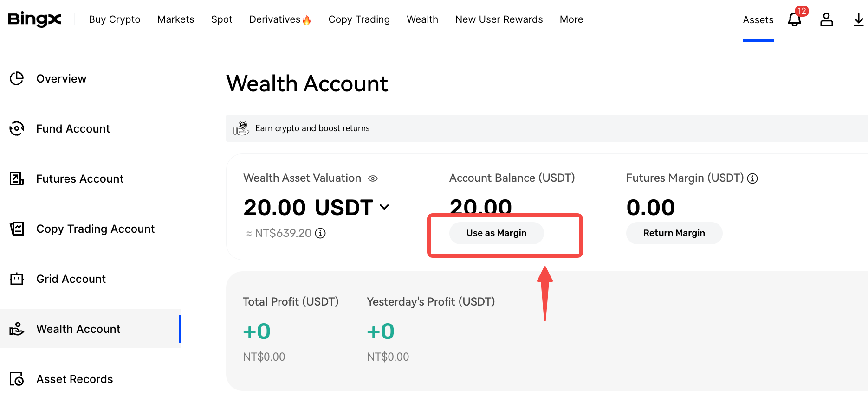Image resolution: width=868 pixels, height=408 pixels.
Task: Click the Grid Account sidebar icon
Action: point(17,279)
